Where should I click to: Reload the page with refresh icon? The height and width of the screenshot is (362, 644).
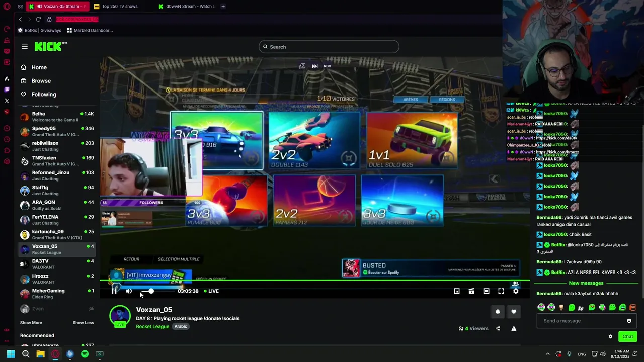38,19
